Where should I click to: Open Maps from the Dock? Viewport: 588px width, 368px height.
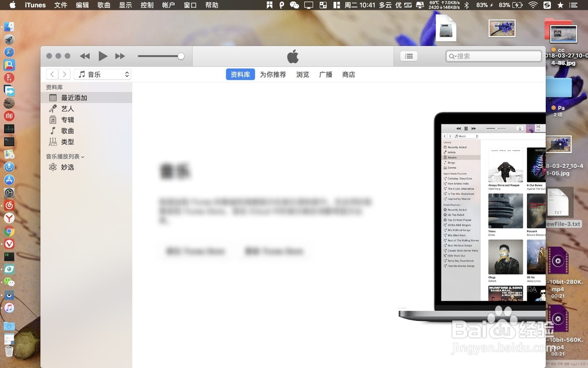9,154
